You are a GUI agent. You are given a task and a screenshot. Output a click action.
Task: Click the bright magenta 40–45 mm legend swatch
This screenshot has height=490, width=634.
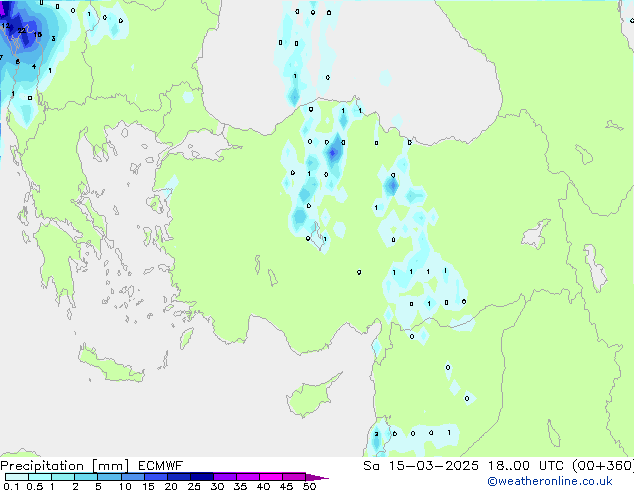pyautogui.click(x=271, y=477)
